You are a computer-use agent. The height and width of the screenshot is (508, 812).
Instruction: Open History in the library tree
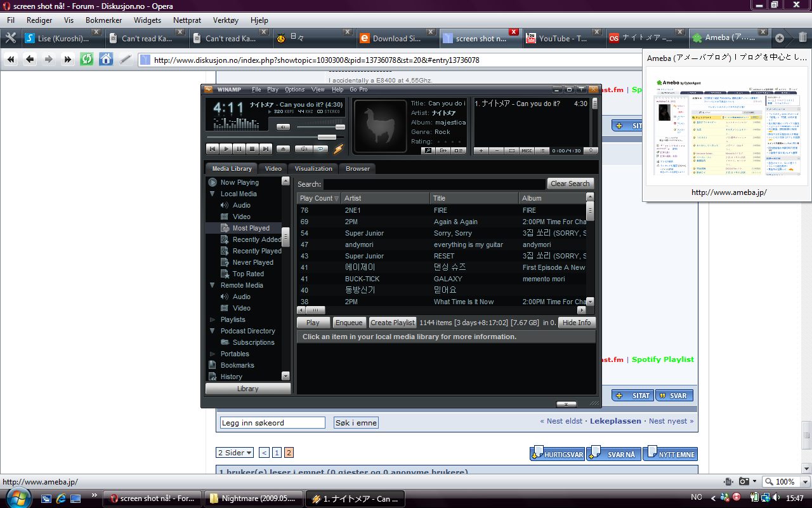[x=232, y=377]
